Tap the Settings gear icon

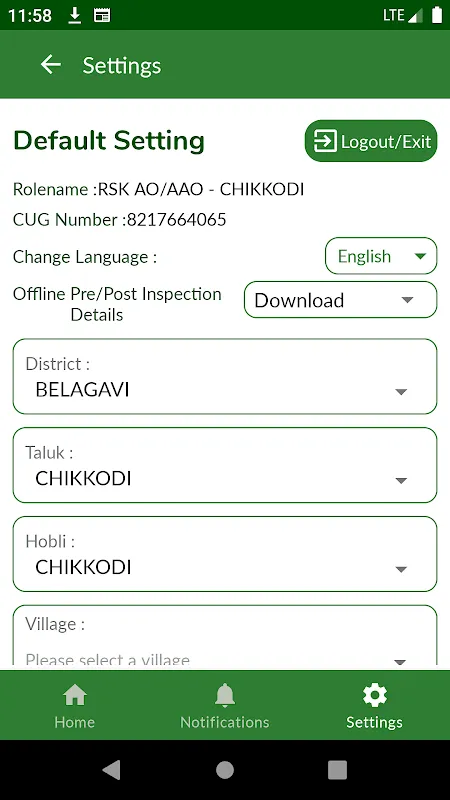tap(374, 695)
